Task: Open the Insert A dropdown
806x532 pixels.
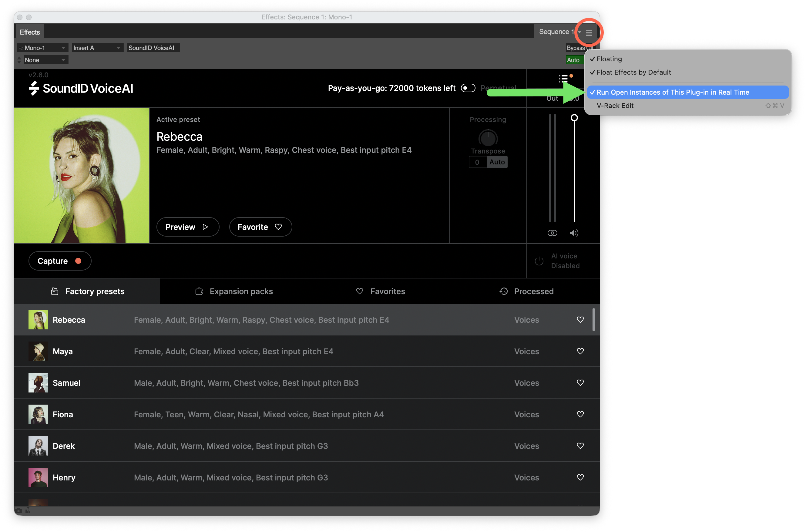Action: 97,48
